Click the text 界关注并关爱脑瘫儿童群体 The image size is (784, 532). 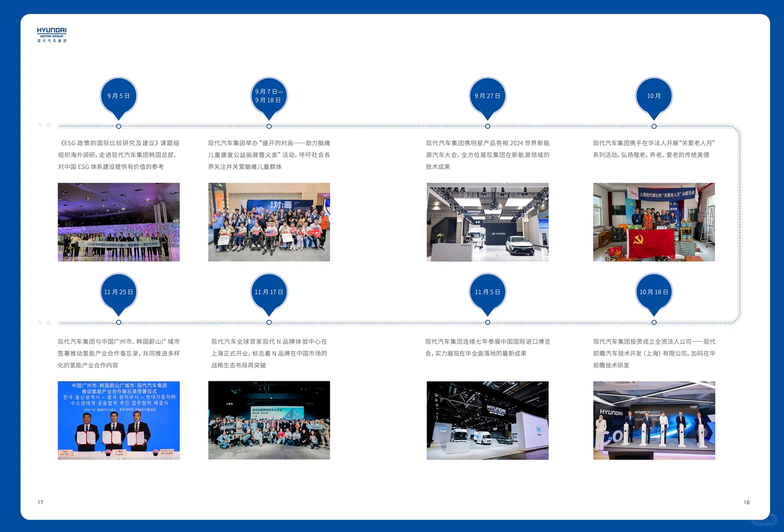[x=245, y=166]
